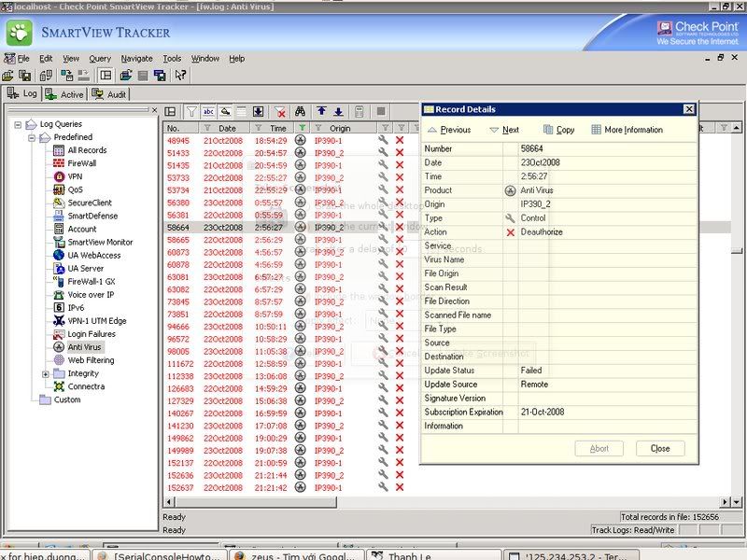Image resolution: width=747 pixels, height=560 pixels.
Task: Open the Navigate menu
Action: click(x=136, y=59)
